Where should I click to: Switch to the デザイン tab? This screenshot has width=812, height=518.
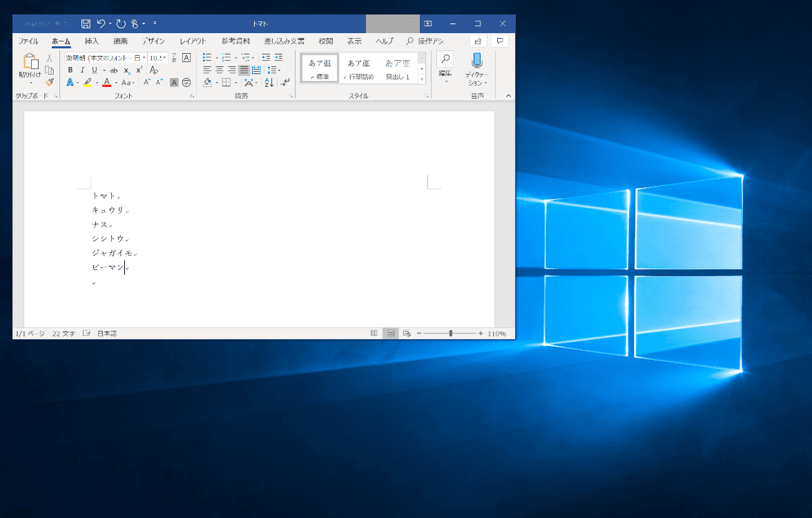(x=153, y=41)
